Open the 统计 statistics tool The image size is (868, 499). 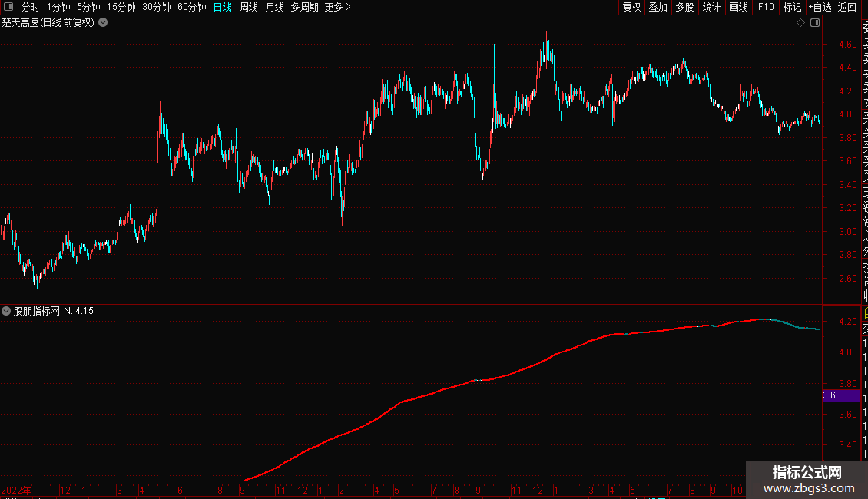[711, 7]
